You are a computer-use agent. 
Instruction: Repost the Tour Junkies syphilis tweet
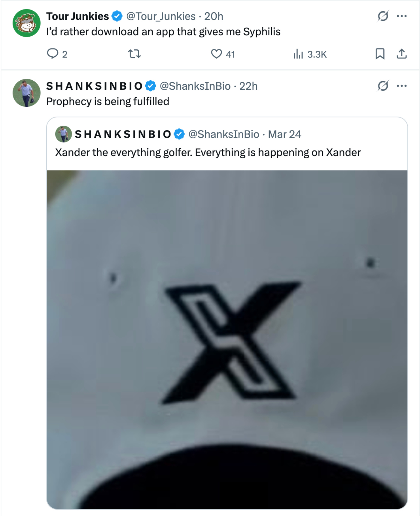click(134, 54)
